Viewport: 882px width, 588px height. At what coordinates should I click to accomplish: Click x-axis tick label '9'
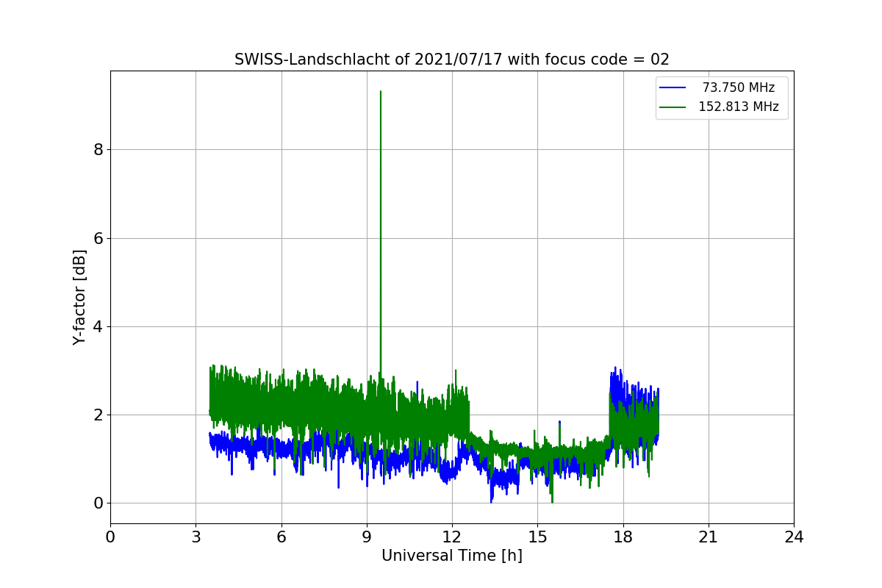click(x=367, y=537)
